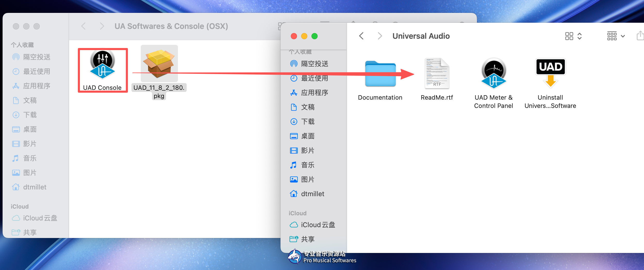Open the icon view switcher dropdown

[x=573, y=36]
